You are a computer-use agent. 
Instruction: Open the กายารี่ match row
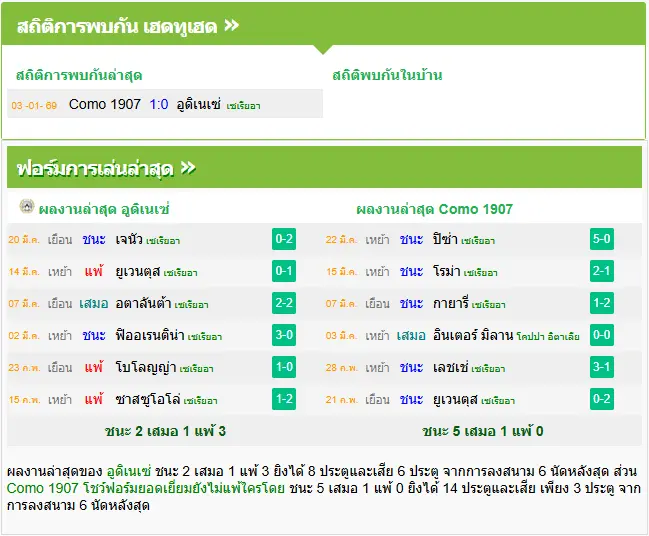pyautogui.click(x=470, y=303)
